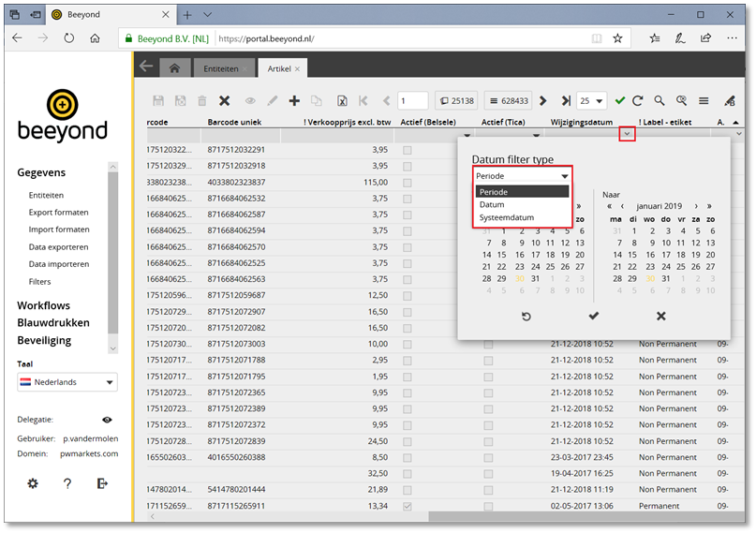
Task: Go to previous page arrow
Action: pyautogui.click(x=386, y=101)
